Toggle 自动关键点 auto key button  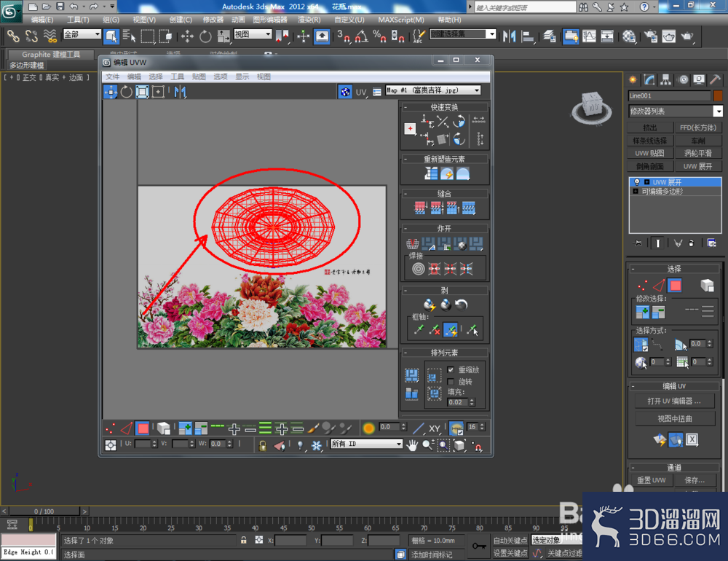point(510,540)
